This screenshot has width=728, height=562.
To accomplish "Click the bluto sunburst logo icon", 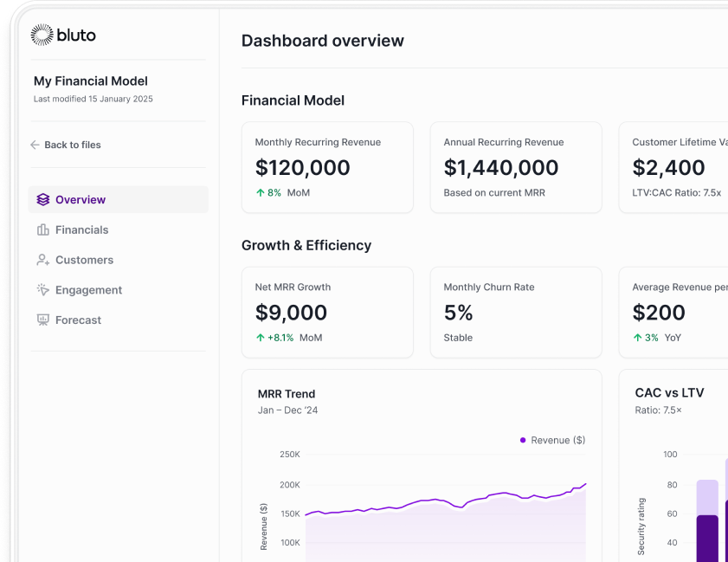I will point(42,35).
